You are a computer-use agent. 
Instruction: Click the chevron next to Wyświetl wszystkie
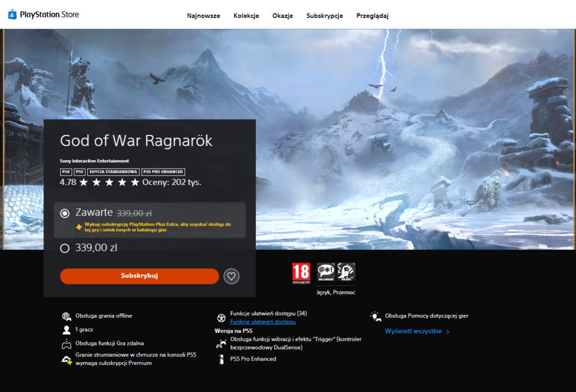pyautogui.click(x=448, y=332)
